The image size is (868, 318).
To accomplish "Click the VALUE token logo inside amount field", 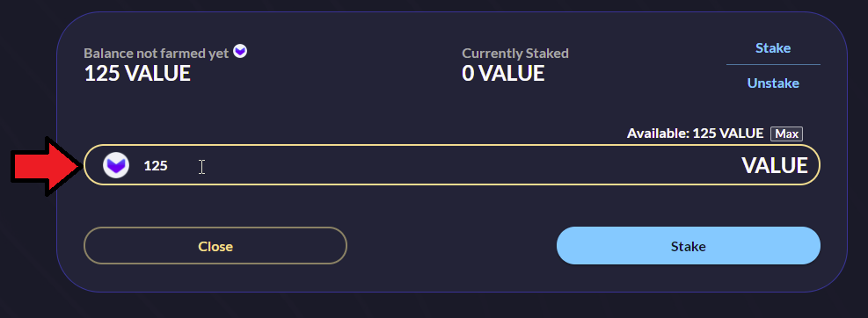I will [x=116, y=165].
